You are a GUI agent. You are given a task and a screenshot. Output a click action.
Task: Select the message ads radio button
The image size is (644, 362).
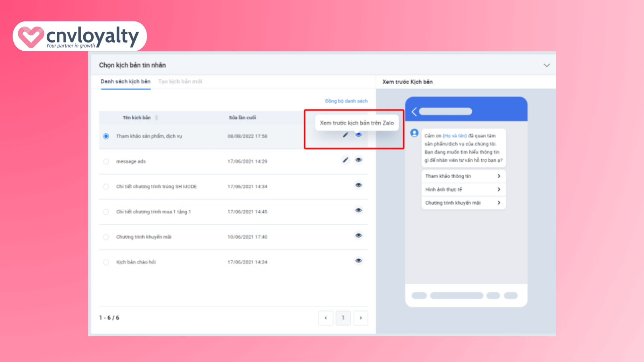(x=106, y=162)
